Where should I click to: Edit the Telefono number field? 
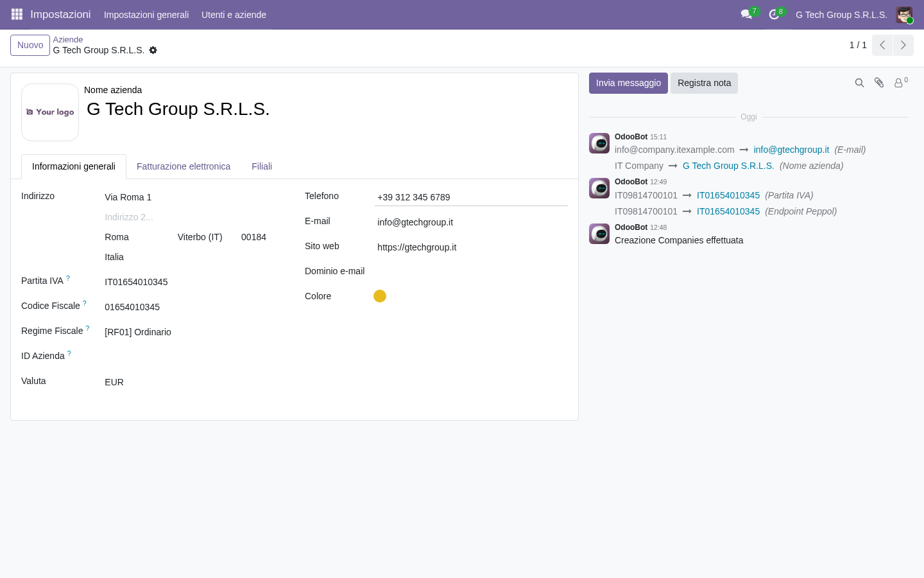[x=471, y=197]
